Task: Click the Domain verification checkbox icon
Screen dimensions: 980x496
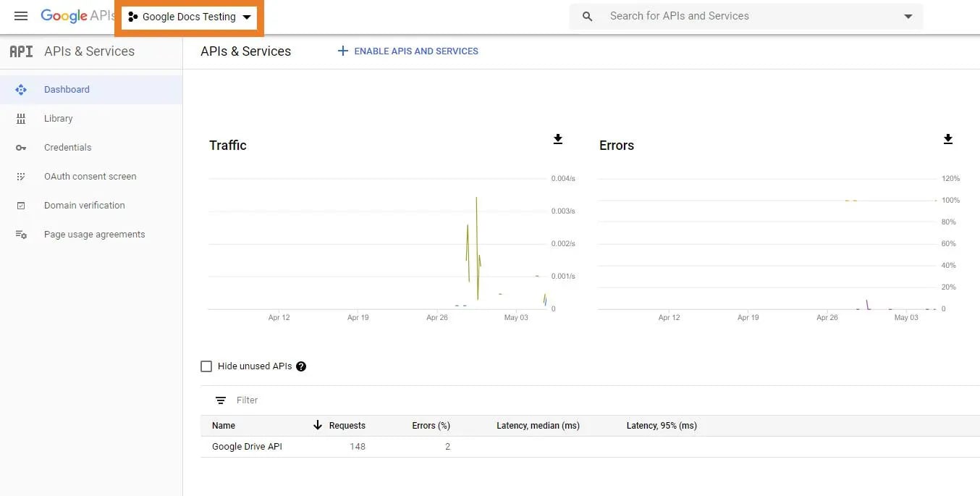Action: click(x=21, y=206)
